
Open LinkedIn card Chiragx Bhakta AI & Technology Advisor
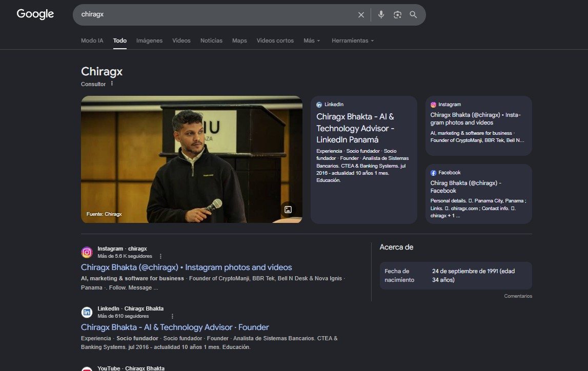[x=364, y=160]
